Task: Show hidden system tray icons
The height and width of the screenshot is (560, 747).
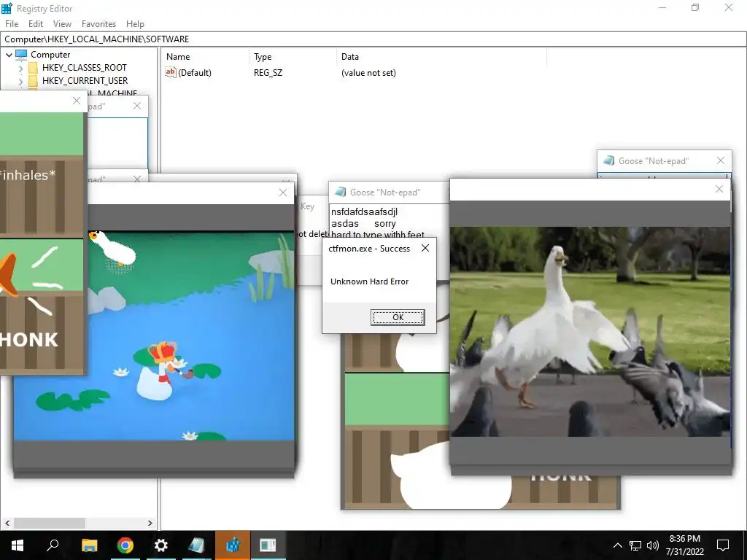Action: point(617,545)
